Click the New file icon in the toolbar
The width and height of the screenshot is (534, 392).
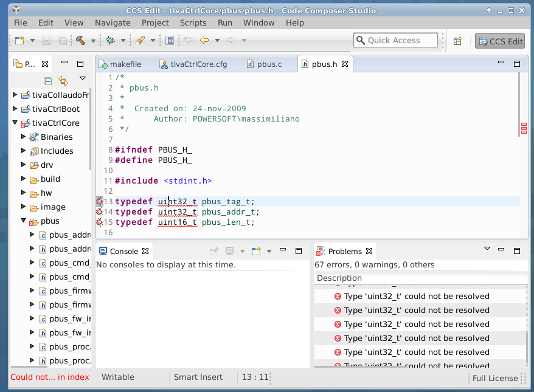pyautogui.click(x=19, y=41)
